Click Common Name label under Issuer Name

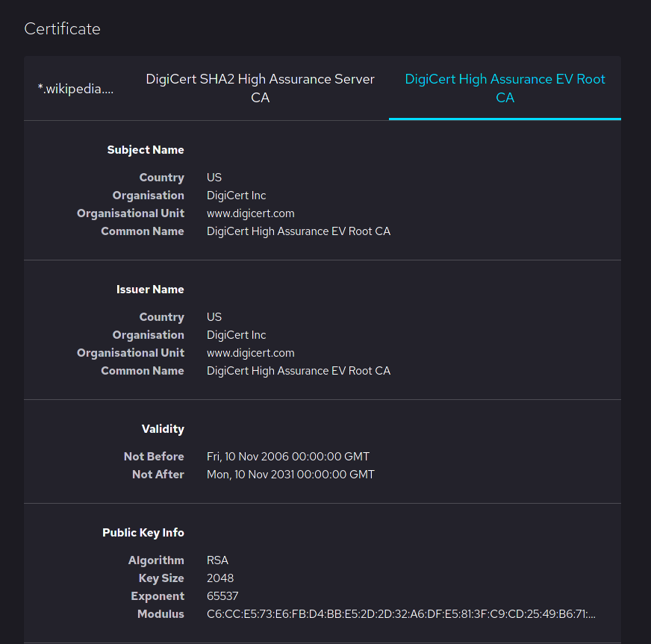coord(143,371)
